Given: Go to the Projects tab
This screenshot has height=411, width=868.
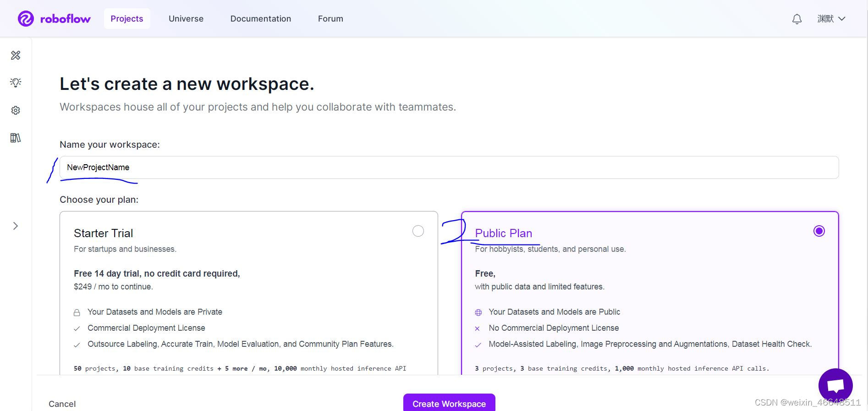Looking at the screenshot, I should [127, 19].
